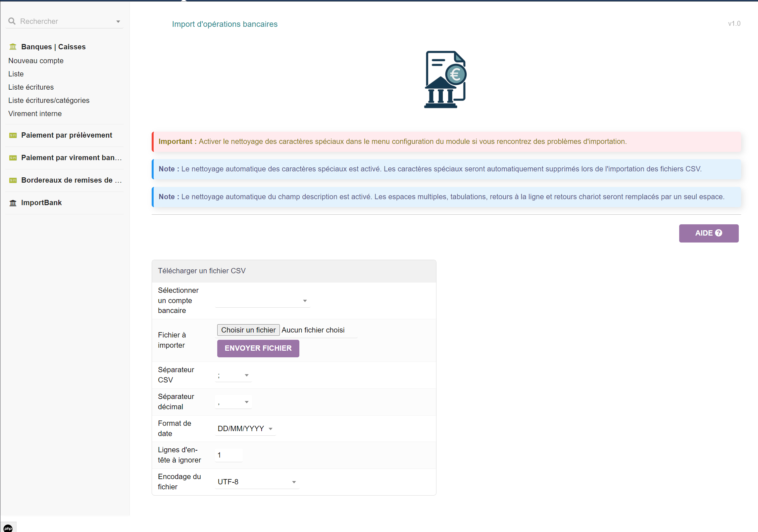The image size is (758, 532).
Task: Open Nouveau compte menu entry
Action: [x=36, y=61]
